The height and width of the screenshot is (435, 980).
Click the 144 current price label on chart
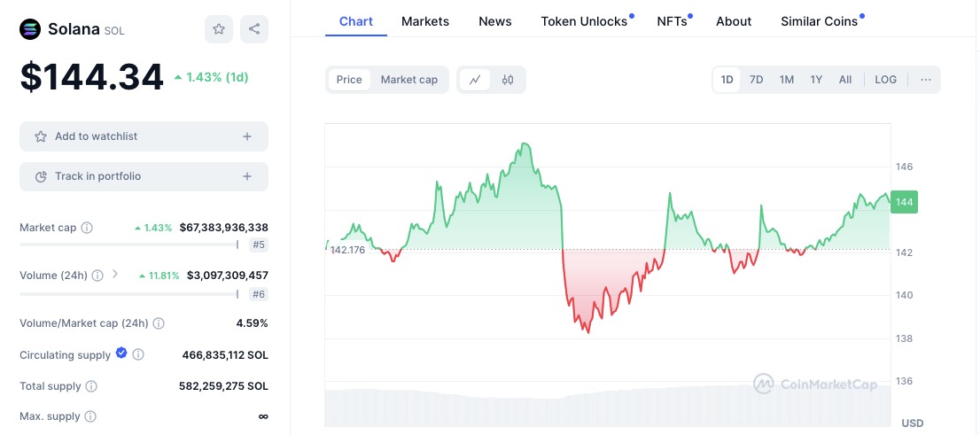pos(905,202)
